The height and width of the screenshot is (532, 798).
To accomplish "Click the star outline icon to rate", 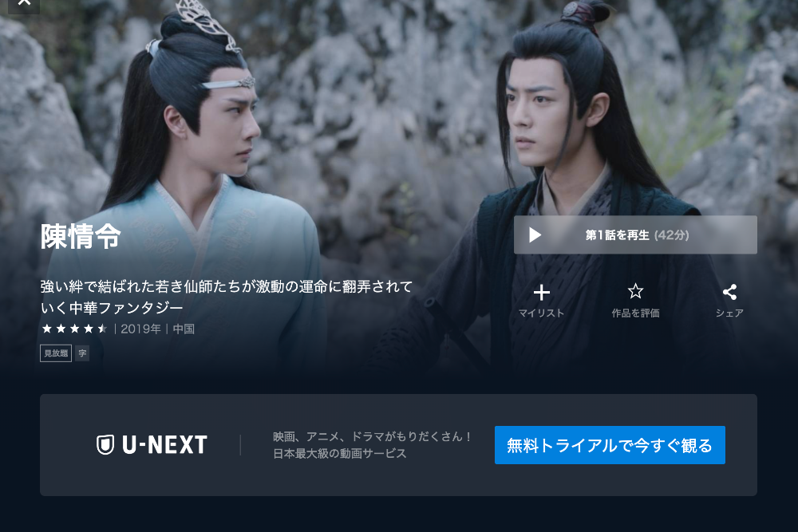I will pos(635,291).
